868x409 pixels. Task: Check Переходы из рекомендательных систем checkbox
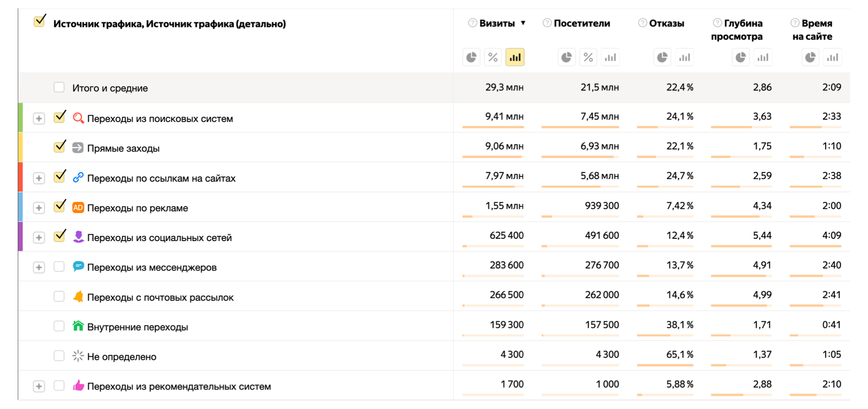point(59,385)
